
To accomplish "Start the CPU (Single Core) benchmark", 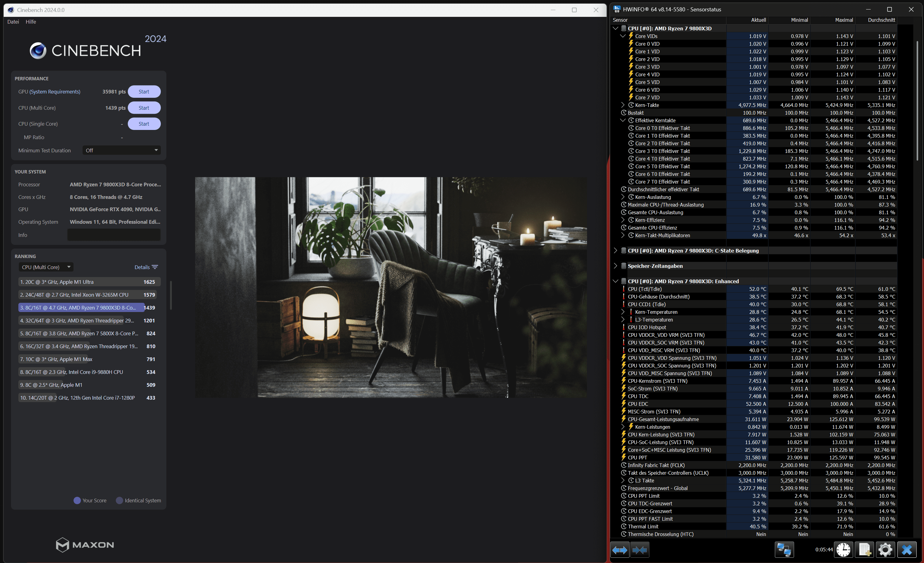I will click(144, 124).
